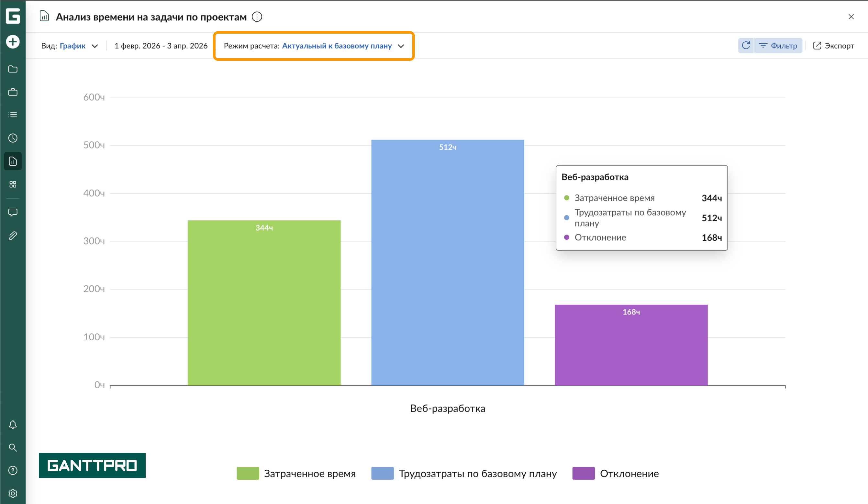The width and height of the screenshot is (868, 504).
Task: Open the date range 1 февр. 2026 picker
Action: point(161,46)
